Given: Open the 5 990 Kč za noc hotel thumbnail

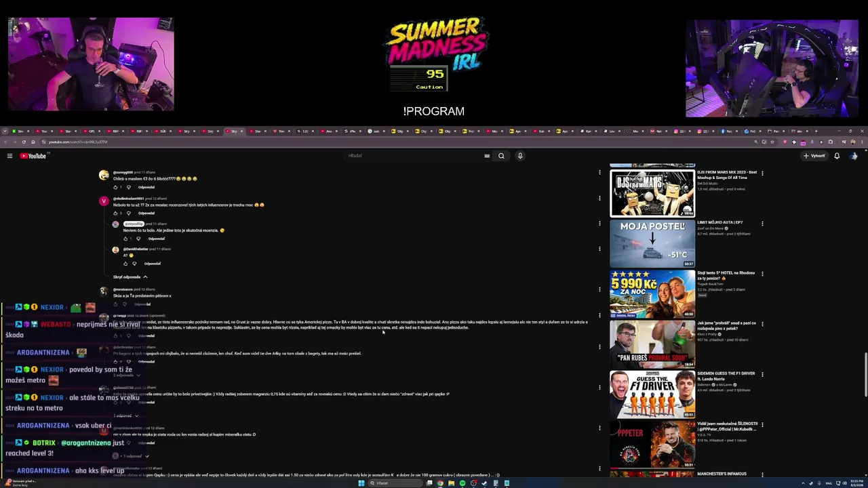Looking at the screenshot, I should pyautogui.click(x=652, y=294).
